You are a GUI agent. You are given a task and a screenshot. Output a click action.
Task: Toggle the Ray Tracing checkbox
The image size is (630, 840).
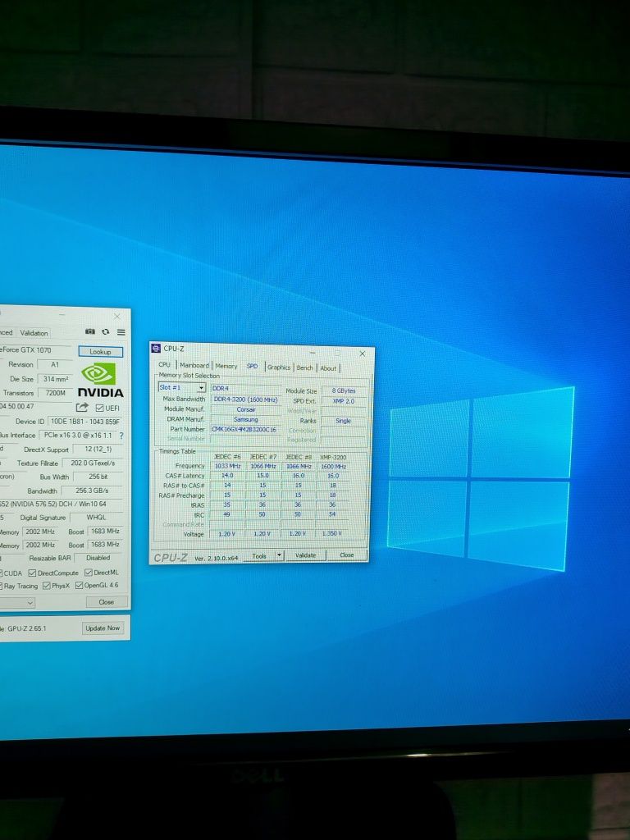click(x=1, y=586)
